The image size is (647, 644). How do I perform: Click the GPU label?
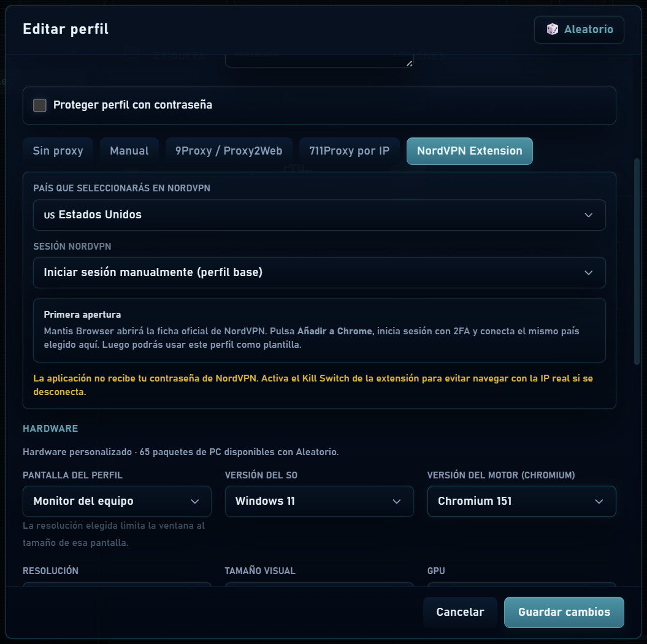tap(436, 571)
